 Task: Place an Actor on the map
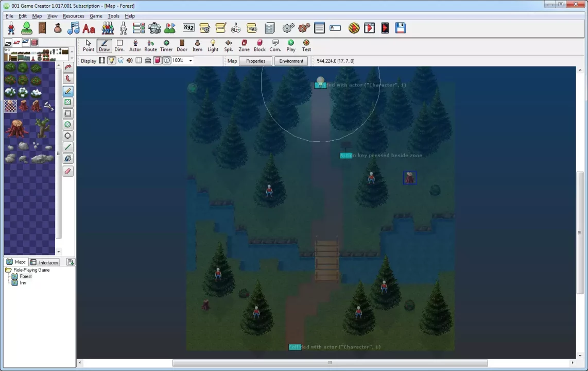(x=135, y=45)
